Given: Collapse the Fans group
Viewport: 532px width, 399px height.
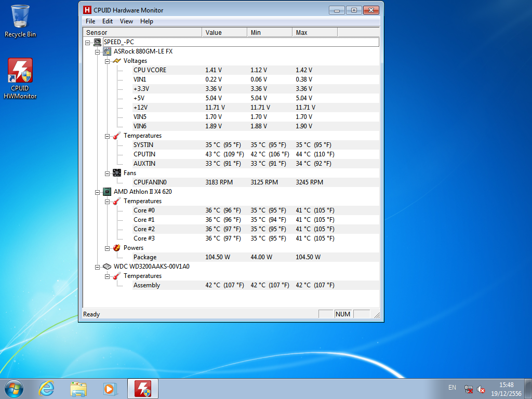Looking at the screenshot, I should pyautogui.click(x=107, y=174).
